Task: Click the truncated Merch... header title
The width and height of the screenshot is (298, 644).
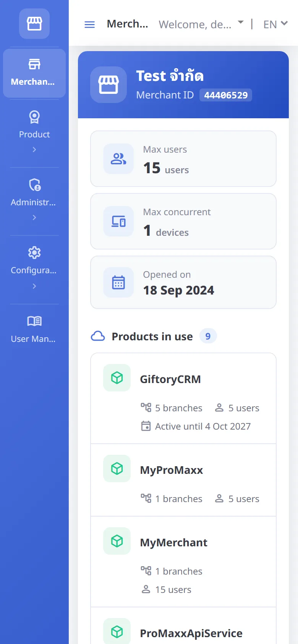Action: tap(127, 24)
